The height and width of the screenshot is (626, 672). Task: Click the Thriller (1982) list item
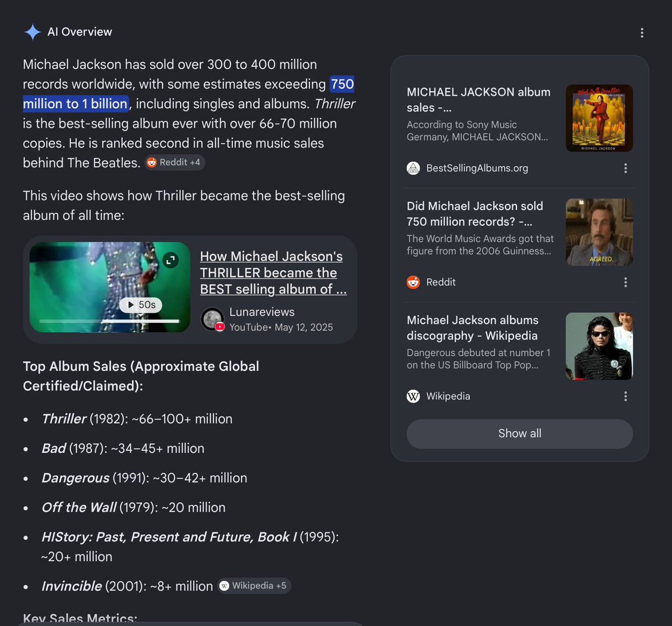click(x=137, y=419)
